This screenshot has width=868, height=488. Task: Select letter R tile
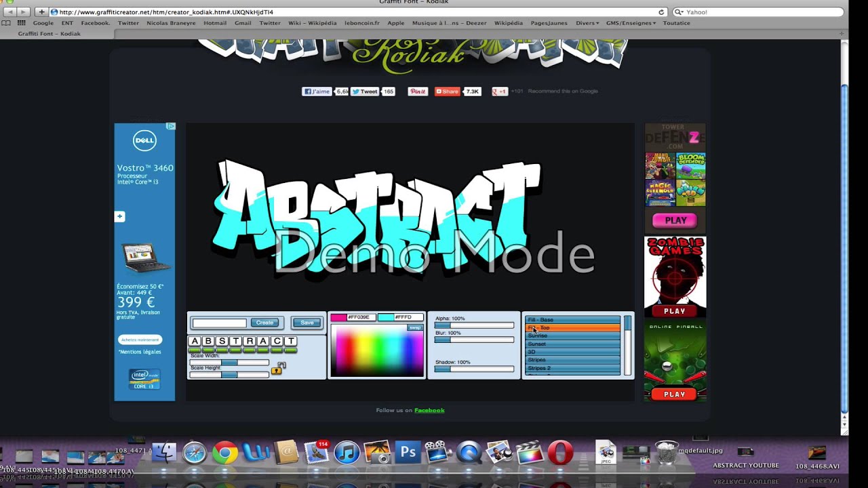[x=250, y=341]
